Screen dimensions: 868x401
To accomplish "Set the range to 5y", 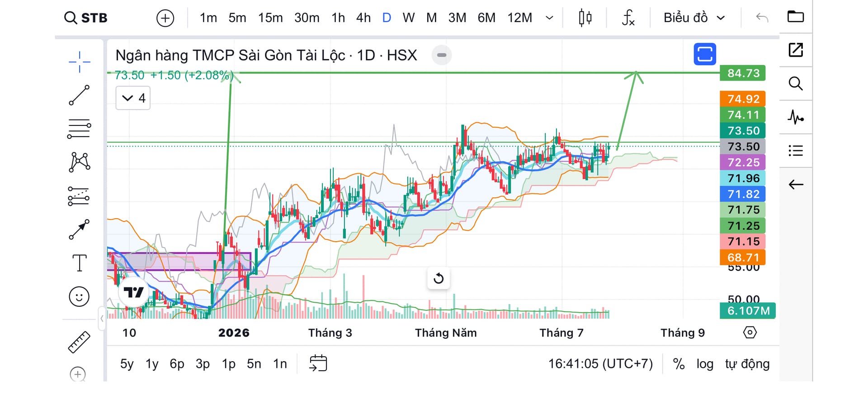I will click(127, 364).
